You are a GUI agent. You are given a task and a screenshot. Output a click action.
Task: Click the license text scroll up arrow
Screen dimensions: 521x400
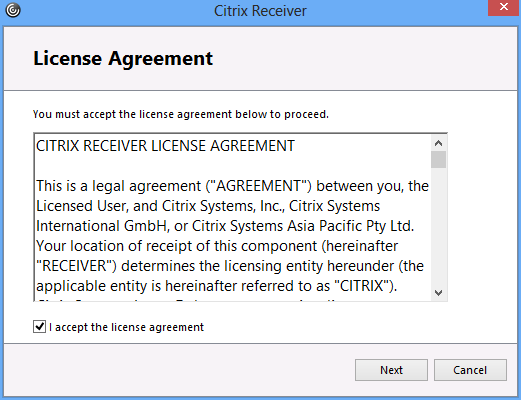tap(438, 144)
